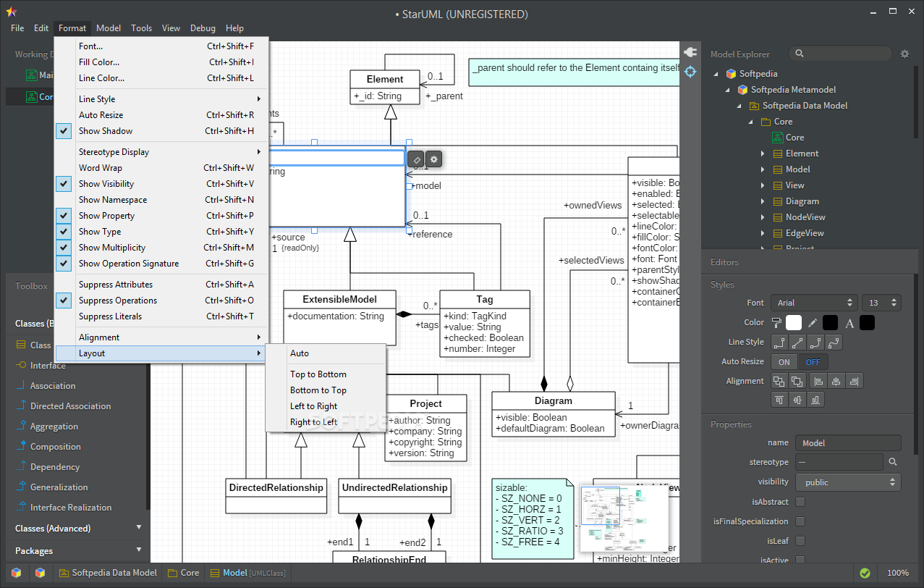Collapse the Softpedia Metamodel node
The image size is (924, 588).
click(727, 90)
